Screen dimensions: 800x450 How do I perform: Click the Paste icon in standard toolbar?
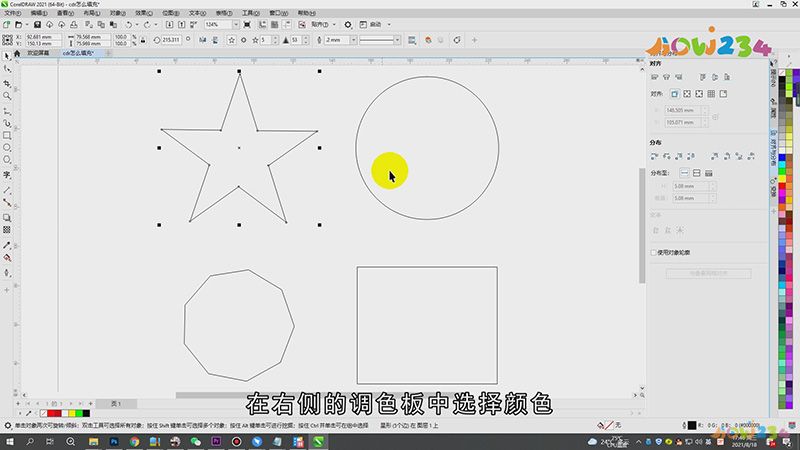click(113, 24)
